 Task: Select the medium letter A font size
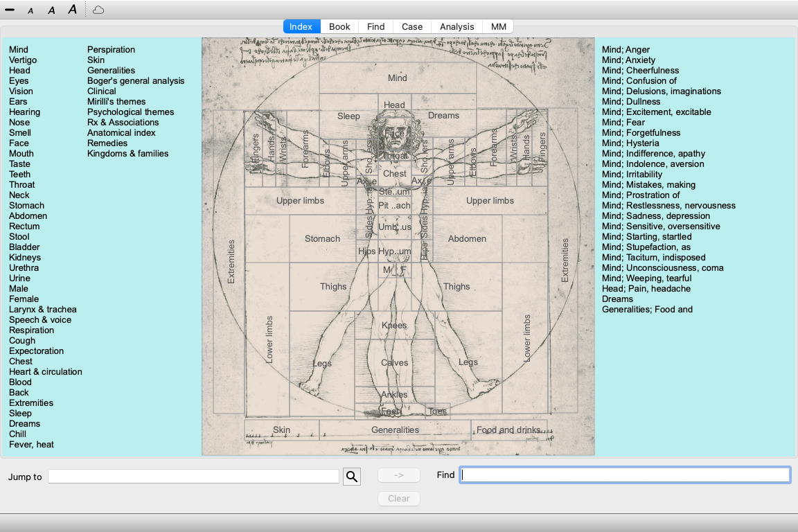pos(51,10)
